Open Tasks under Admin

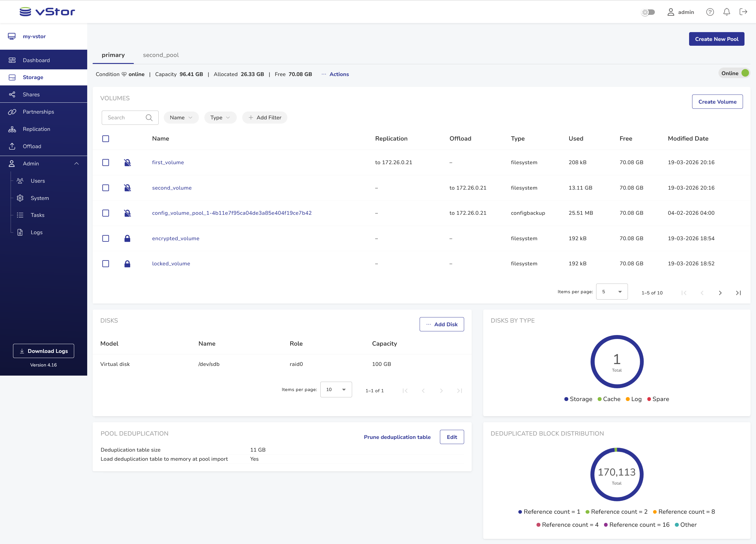point(37,215)
